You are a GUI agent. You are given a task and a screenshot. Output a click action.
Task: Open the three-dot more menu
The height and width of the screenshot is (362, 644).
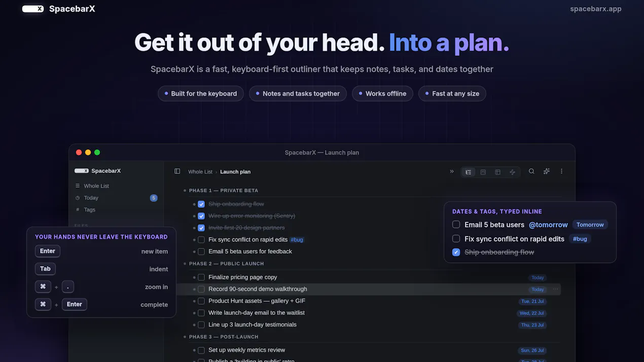[x=561, y=171]
